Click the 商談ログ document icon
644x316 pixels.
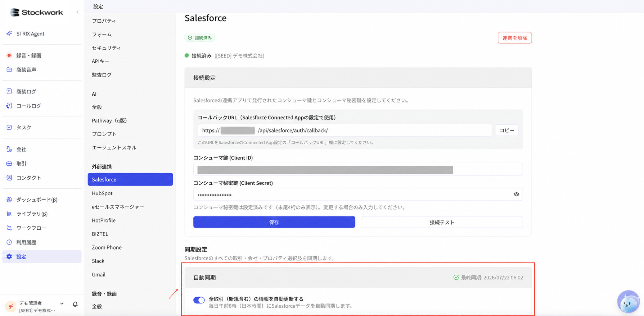[x=9, y=91]
